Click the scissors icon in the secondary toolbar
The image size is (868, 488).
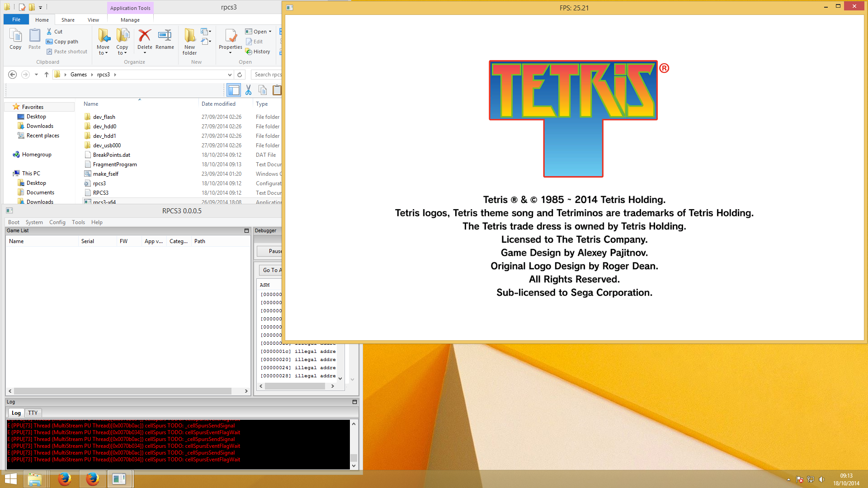pyautogui.click(x=248, y=90)
